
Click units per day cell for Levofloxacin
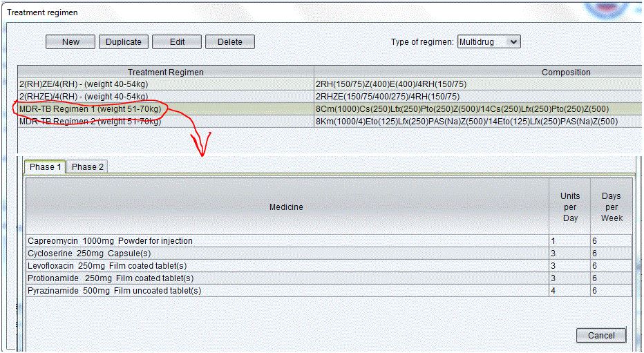569,265
